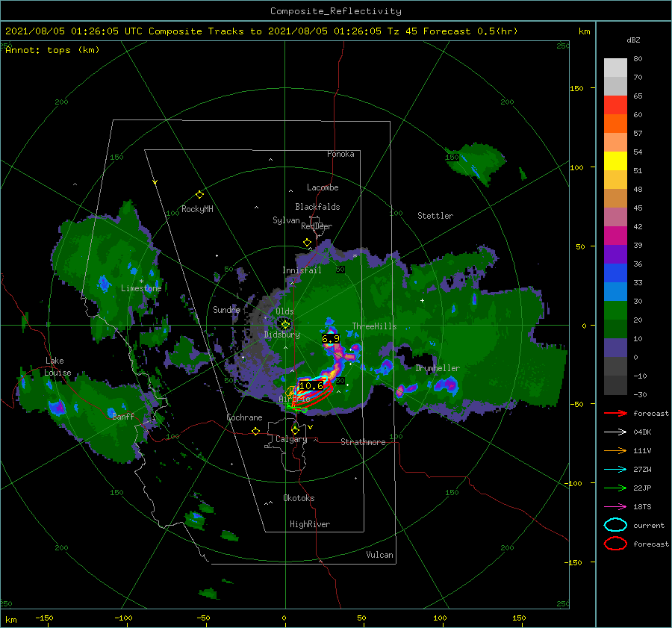Click the cyan 27ZW arrow legend icon
This screenshot has width=672, height=628.
coord(615,470)
